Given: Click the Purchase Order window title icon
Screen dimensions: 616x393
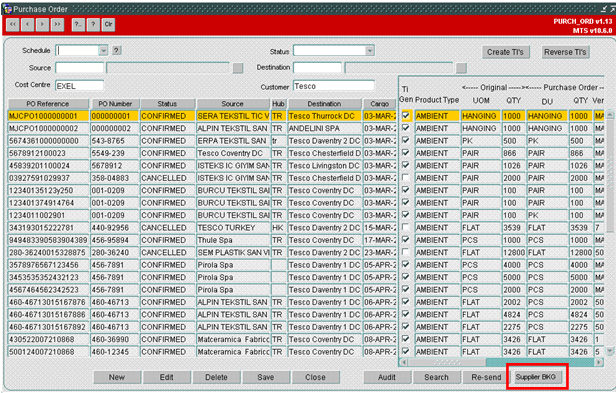Looking at the screenshot, I should (7, 9).
